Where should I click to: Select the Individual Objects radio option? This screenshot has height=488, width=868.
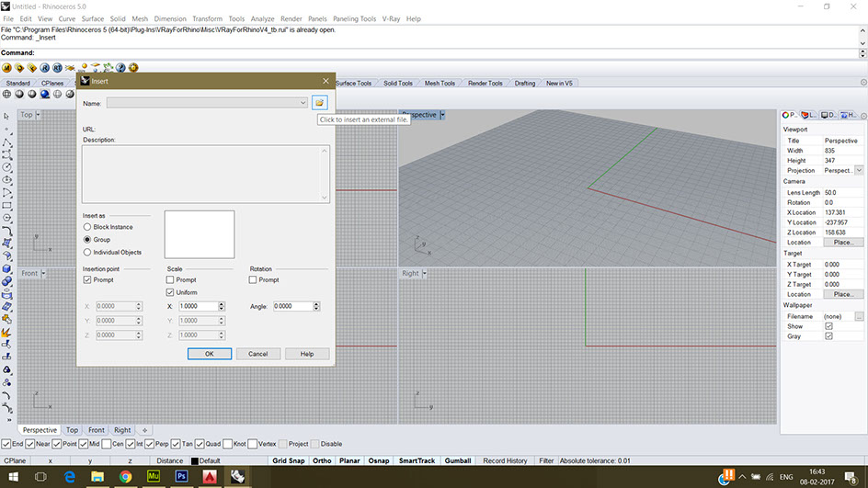click(x=87, y=253)
